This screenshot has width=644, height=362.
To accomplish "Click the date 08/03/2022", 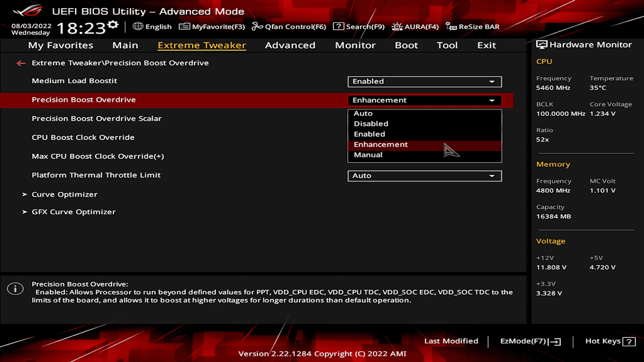I will pos(31,26).
